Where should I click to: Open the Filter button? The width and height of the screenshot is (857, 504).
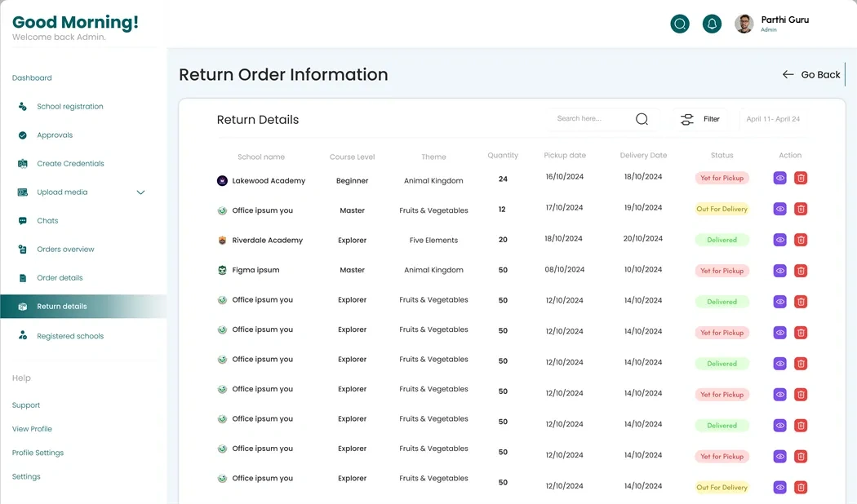point(700,119)
